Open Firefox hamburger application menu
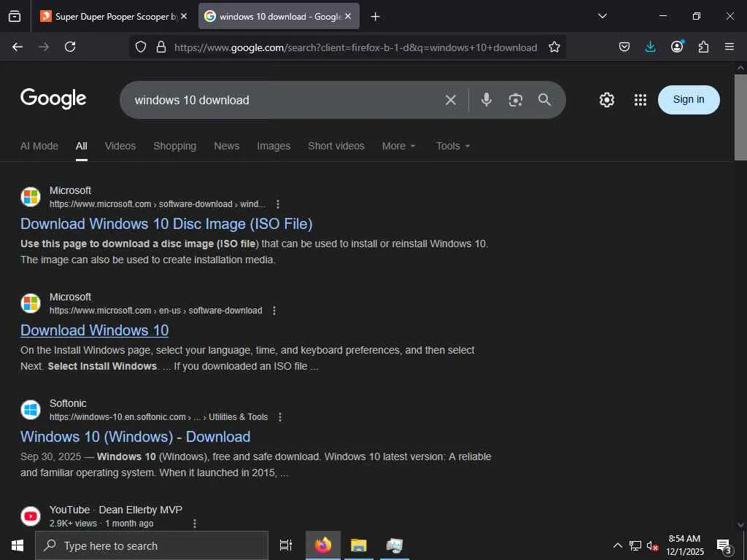This screenshot has width=747, height=560. click(x=729, y=47)
